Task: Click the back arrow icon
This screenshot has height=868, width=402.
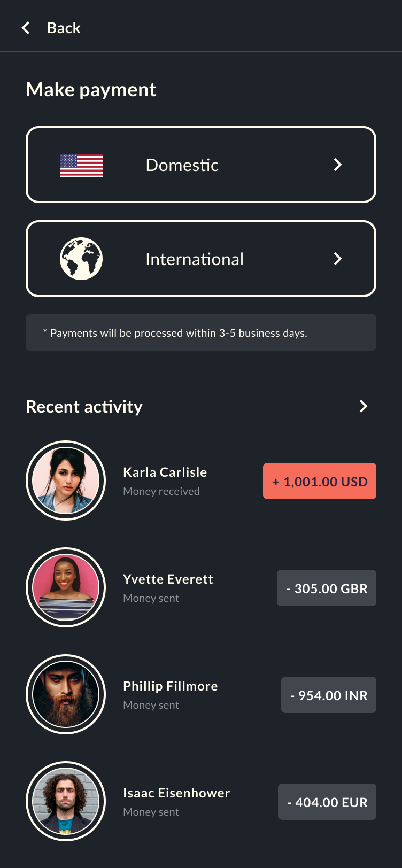Action: (25, 28)
